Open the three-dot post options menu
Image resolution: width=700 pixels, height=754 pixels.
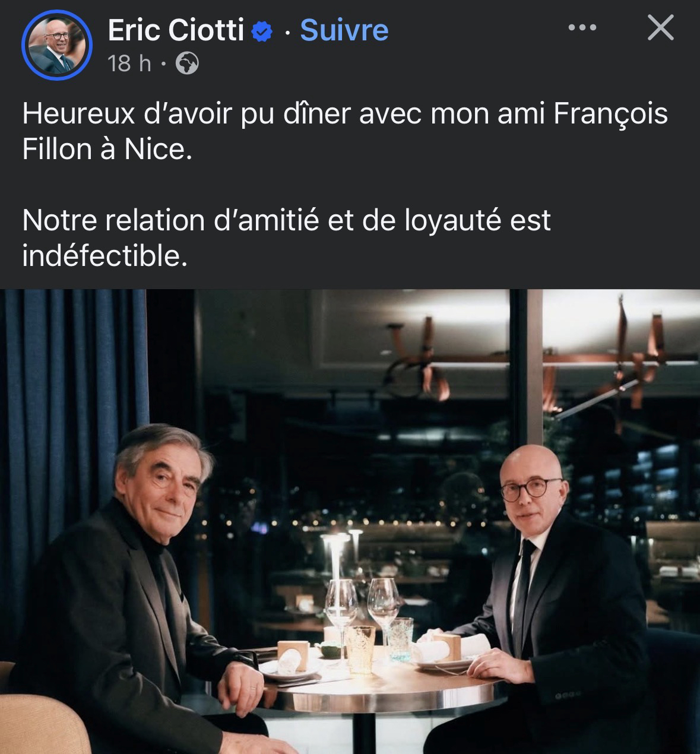(x=582, y=27)
